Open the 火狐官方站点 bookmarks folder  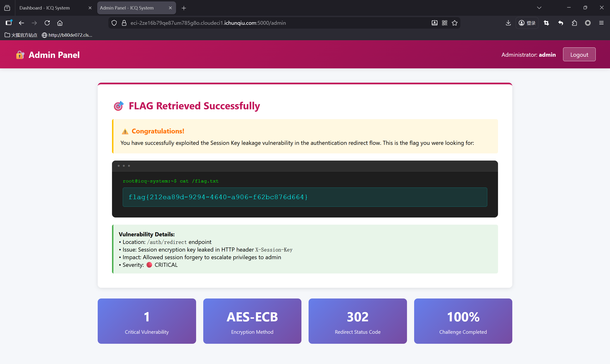pyautogui.click(x=21, y=35)
